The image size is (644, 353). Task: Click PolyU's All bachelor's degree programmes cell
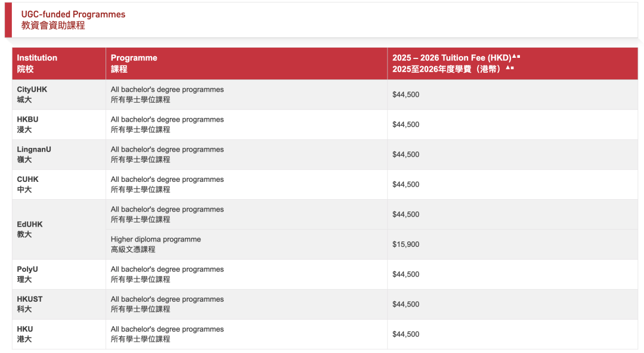pos(246,274)
